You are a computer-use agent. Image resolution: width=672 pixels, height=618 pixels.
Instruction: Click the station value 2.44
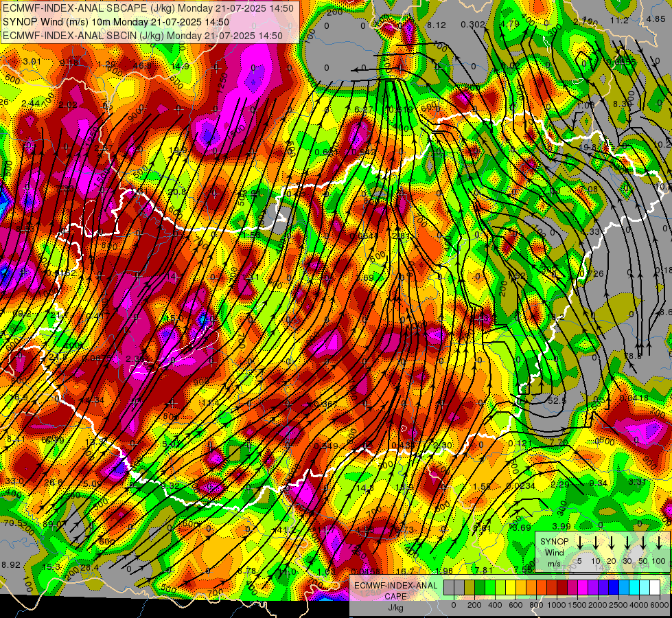(30, 104)
